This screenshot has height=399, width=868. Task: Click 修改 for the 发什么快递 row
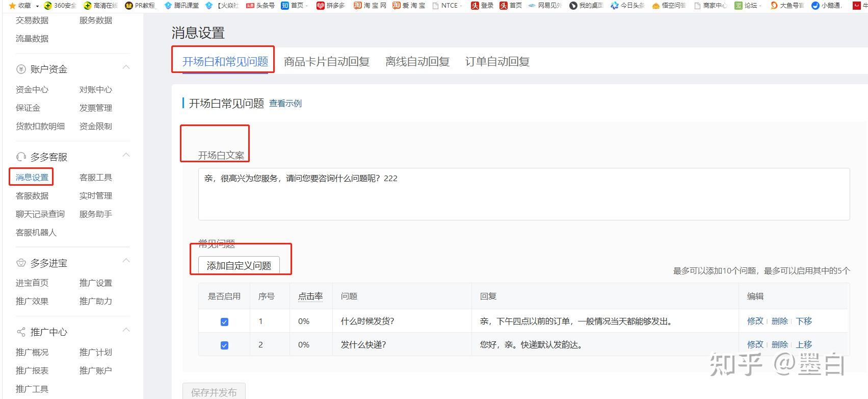pyautogui.click(x=755, y=344)
